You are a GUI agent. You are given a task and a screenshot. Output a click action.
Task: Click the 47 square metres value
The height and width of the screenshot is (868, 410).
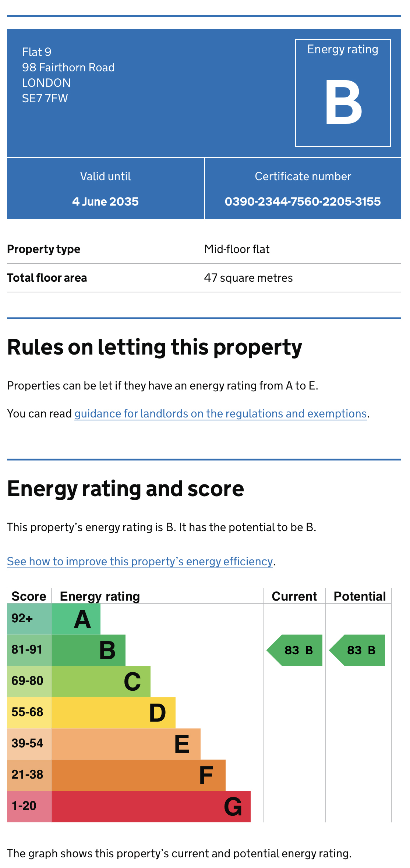click(248, 278)
